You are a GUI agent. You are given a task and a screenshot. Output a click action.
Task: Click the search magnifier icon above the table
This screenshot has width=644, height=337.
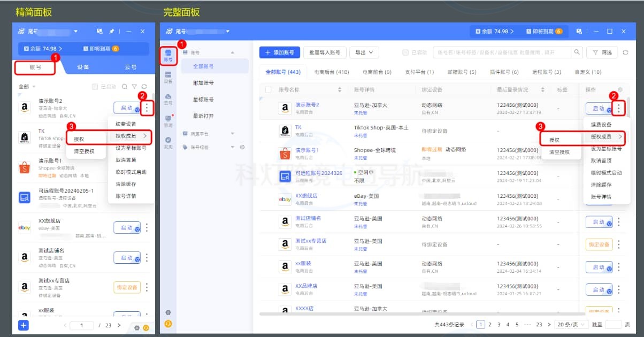pos(577,52)
